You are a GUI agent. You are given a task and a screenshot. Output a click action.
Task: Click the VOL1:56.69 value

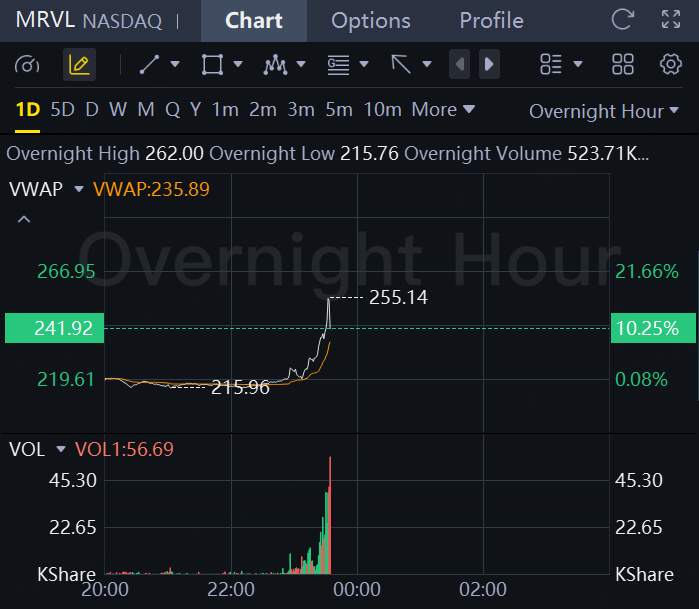[x=124, y=449]
